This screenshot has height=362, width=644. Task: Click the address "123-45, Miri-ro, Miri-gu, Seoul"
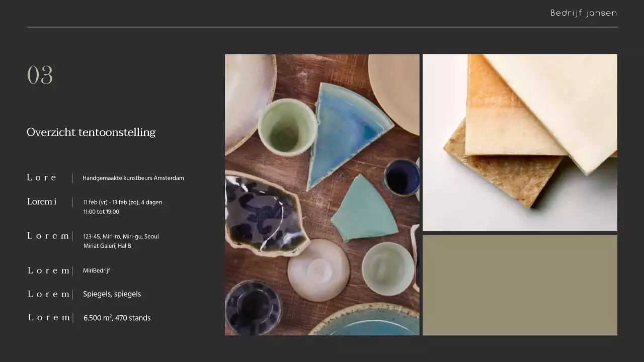click(x=121, y=236)
